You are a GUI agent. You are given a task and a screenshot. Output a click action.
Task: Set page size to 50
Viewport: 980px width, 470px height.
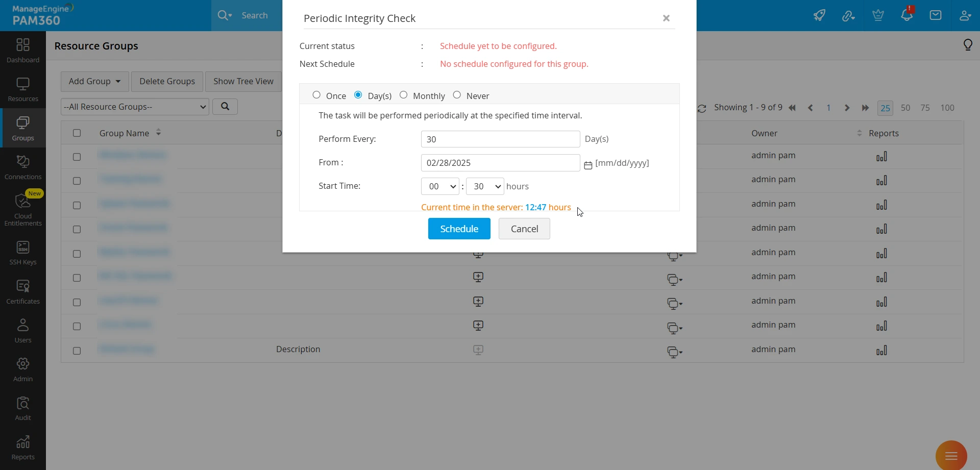tap(905, 108)
